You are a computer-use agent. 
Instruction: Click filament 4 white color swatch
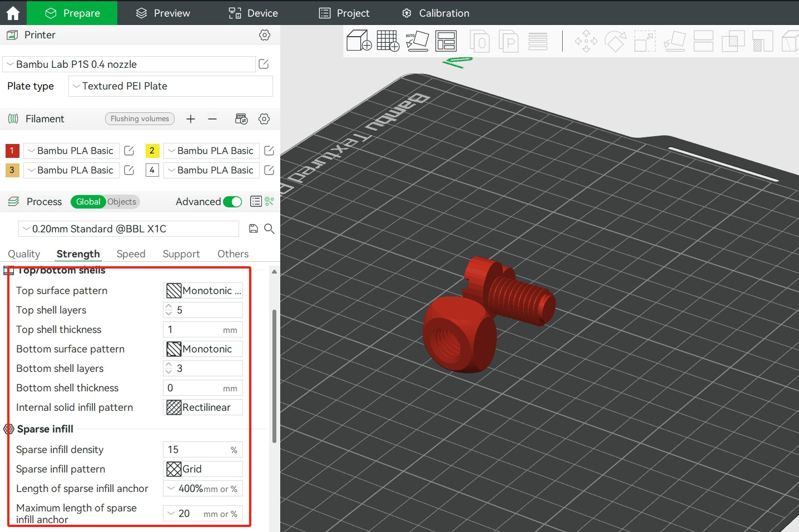point(152,170)
